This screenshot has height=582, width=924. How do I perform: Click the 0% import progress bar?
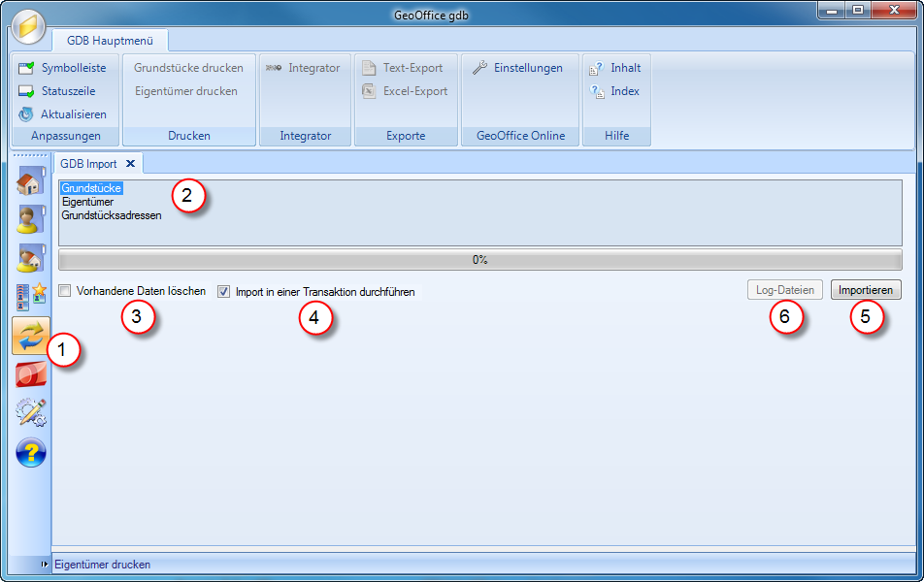pyautogui.click(x=479, y=260)
